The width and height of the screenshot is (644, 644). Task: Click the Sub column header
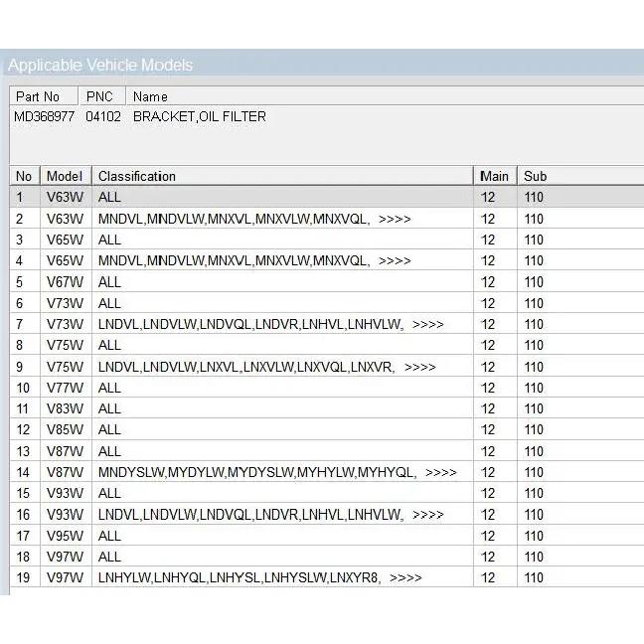pyautogui.click(x=580, y=176)
